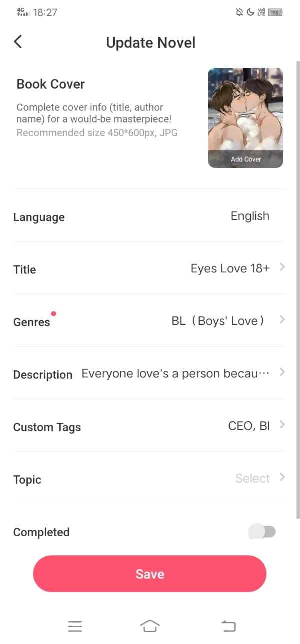Toggle the Completed switch
Image resolution: width=300 pixels, height=644 pixels.
point(262,532)
